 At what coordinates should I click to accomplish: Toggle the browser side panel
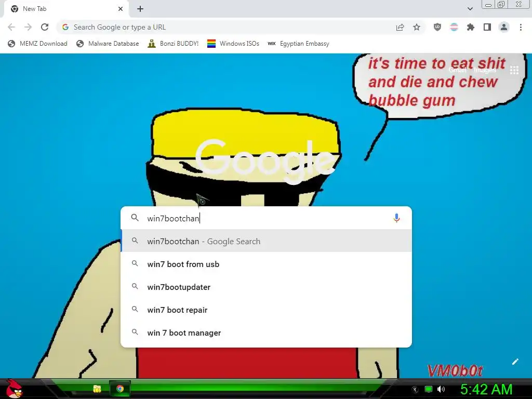[487, 27]
